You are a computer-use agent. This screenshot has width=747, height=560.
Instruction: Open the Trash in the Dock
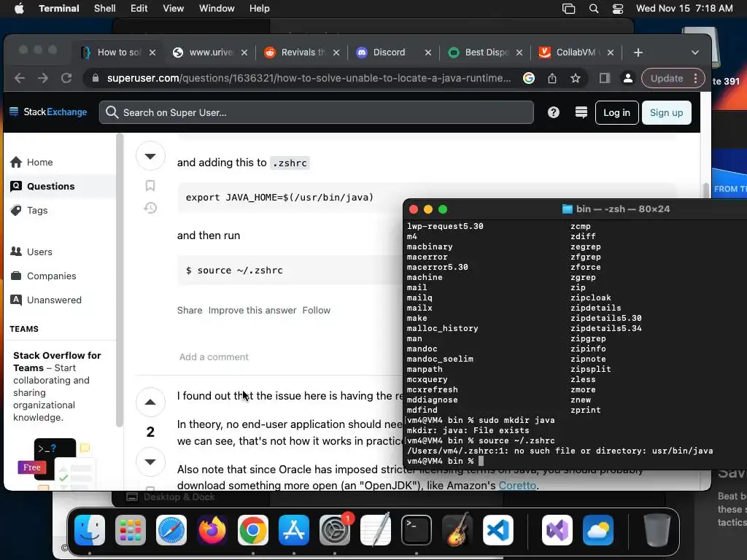657,530
